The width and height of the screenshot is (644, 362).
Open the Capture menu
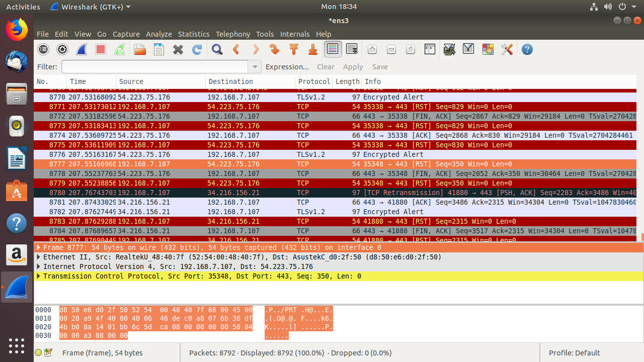coord(126,34)
